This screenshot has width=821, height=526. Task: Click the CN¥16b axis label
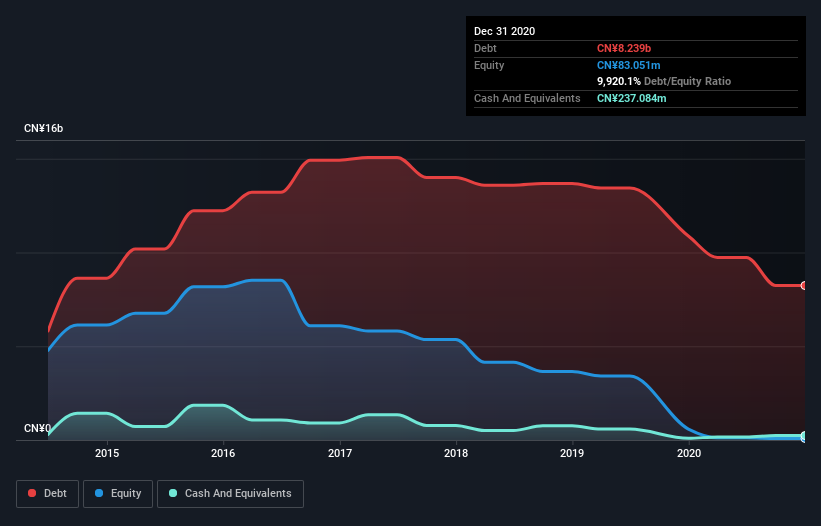click(x=43, y=128)
